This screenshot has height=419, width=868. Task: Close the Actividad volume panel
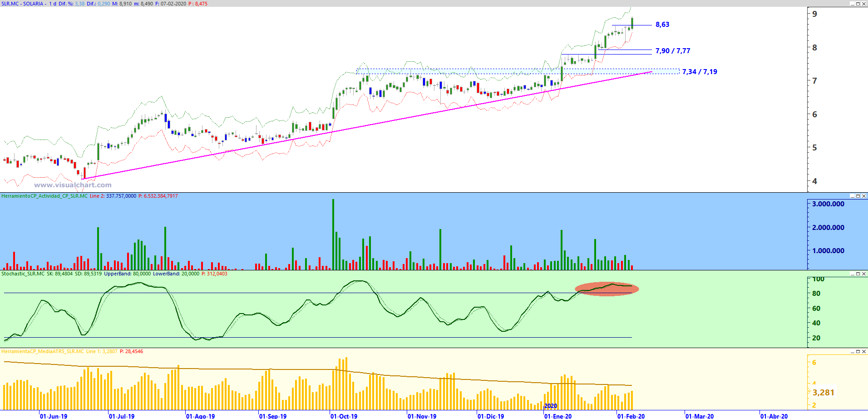point(864,196)
